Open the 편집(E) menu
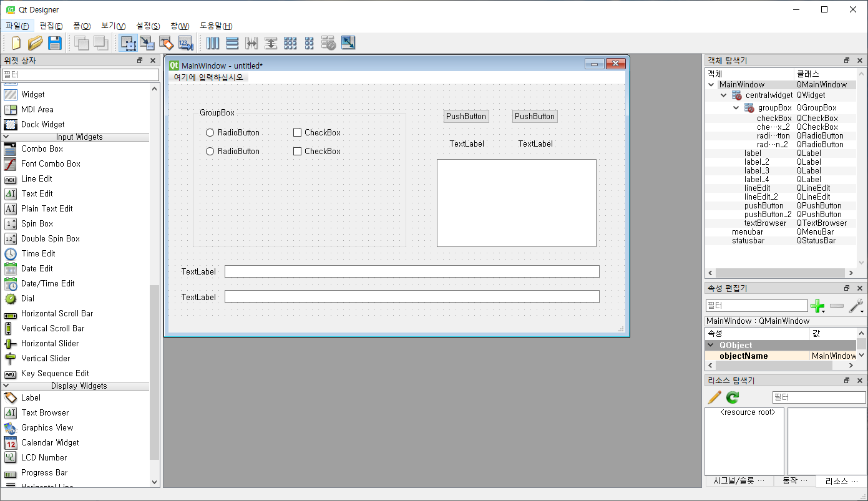Viewport: 868px width, 501px height. [51, 26]
